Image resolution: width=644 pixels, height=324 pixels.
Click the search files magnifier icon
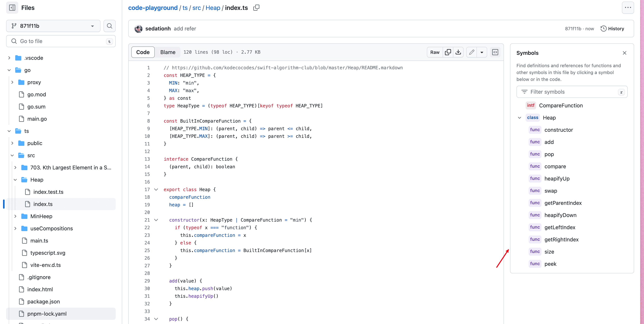tap(109, 26)
